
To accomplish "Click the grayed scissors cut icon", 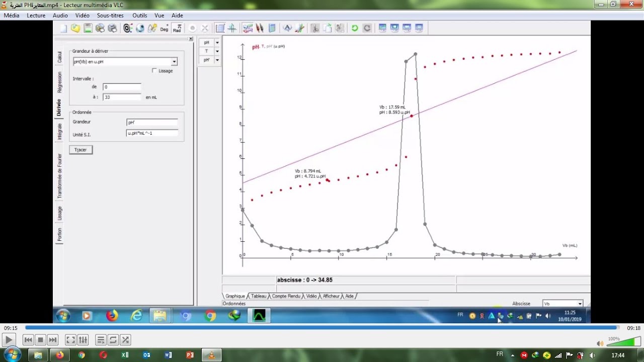I will (315, 29).
